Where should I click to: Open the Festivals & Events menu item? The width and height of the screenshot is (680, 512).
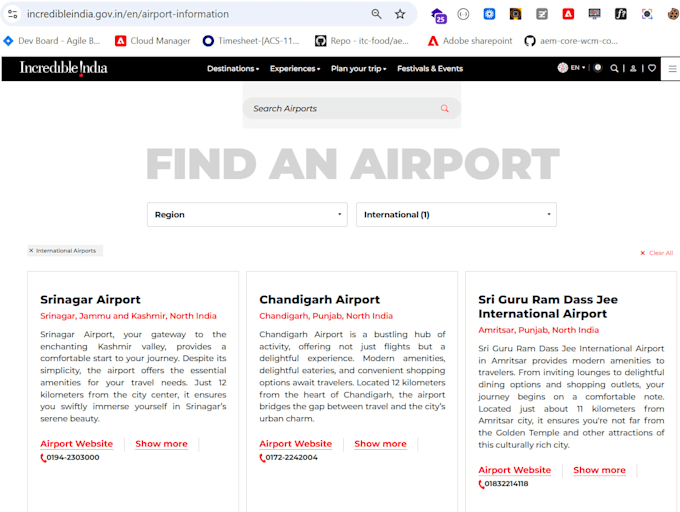point(430,68)
